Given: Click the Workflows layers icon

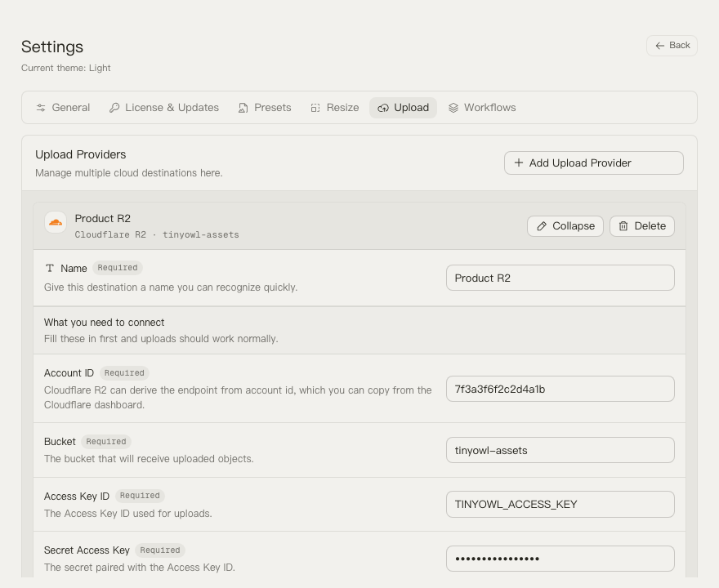Looking at the screenshot, I should click(x=453, y=108).
